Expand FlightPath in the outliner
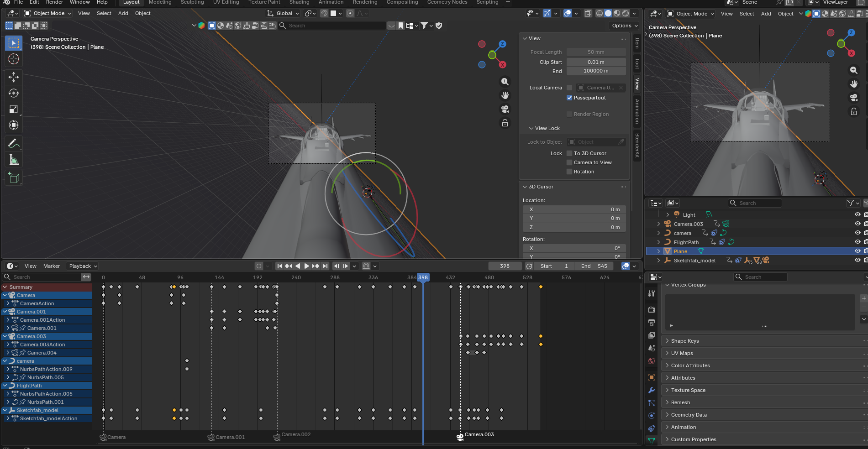868x449 pixels. (x=658, y=242)
